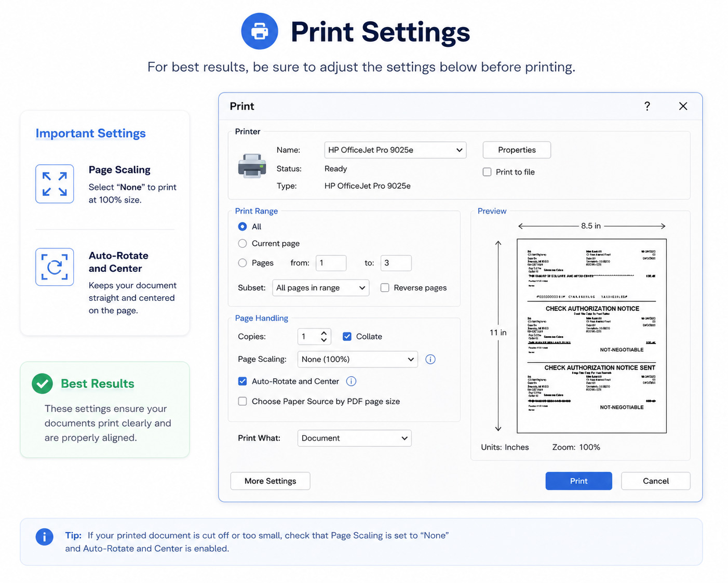Click the Preview section label
This screenshot has width=728, height=583.
[492, 211]
